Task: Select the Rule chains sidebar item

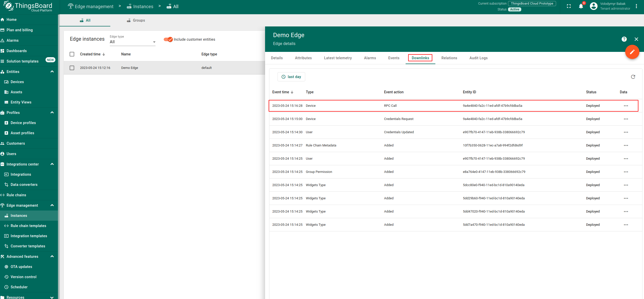Action: [17, 195]
